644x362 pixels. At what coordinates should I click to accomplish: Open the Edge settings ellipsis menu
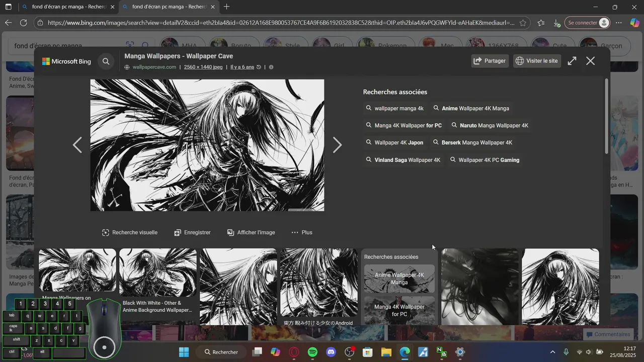click(x=619, y=23)
